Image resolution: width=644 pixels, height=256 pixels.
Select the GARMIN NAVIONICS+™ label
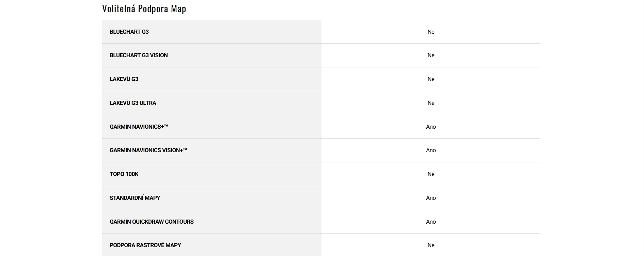point(139,127)
